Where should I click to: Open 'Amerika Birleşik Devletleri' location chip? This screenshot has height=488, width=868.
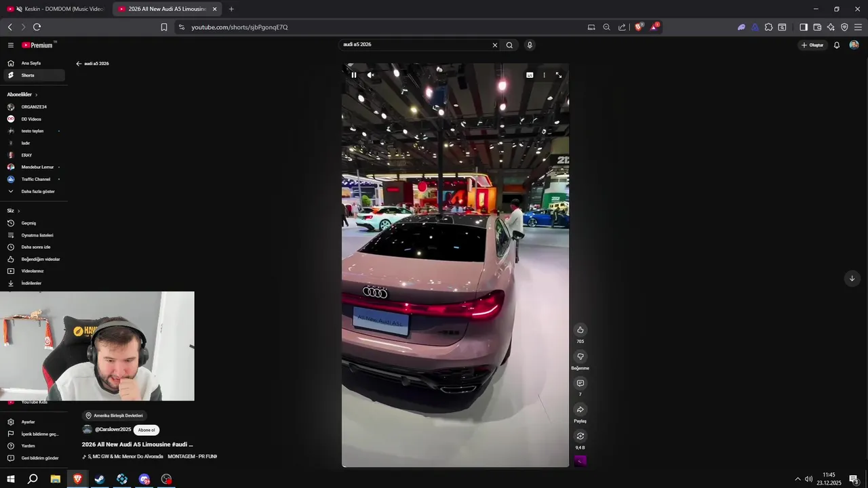pos(114,415)
